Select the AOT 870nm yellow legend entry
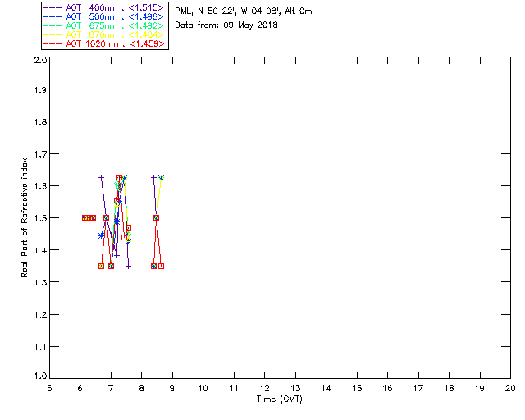 103,34
